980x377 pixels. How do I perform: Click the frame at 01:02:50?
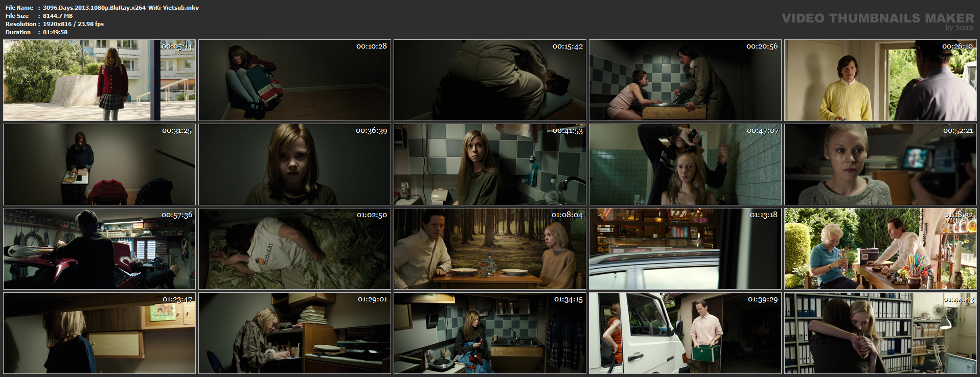[294, 249]
